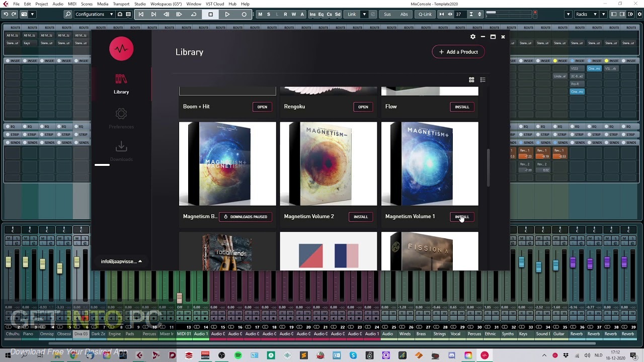Open Spotify from the taskbar
Screen dimensions: 644x362
238,355
